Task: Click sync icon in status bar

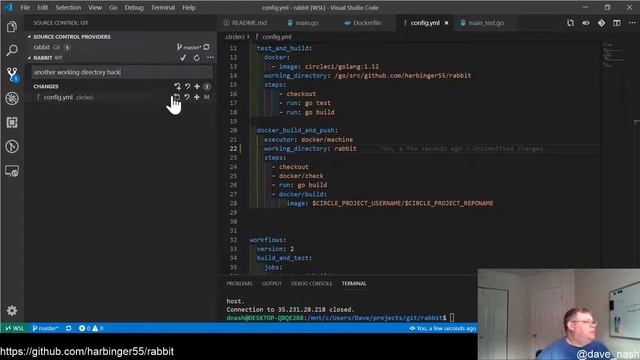Action: tap(69, 328)
